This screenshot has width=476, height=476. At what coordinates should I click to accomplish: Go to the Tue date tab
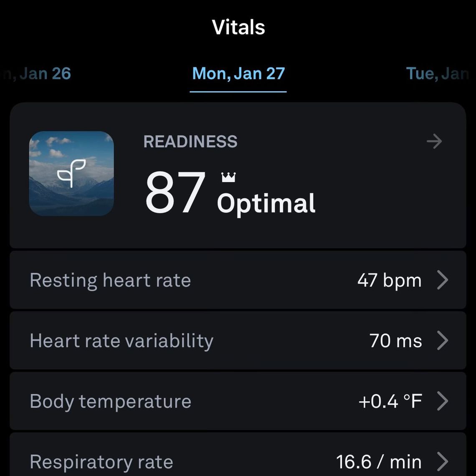pos(437,73)
